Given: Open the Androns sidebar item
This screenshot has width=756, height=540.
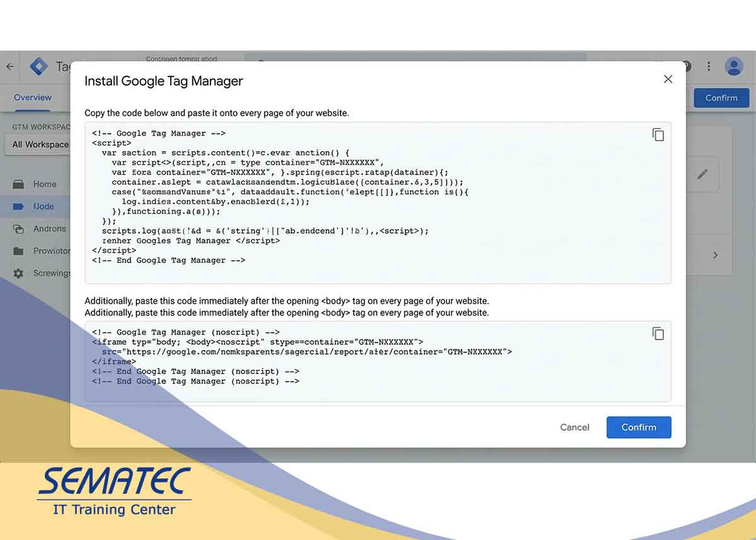Looking at the screenshot, I should click(x=41, y=229).
